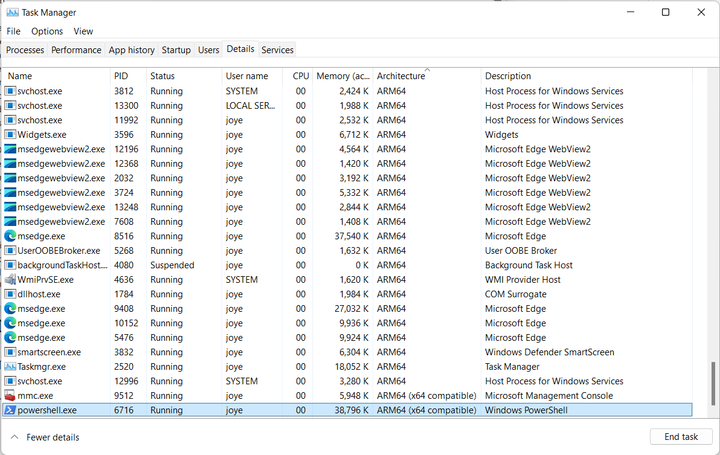Open the View menu

coord(83,31)
